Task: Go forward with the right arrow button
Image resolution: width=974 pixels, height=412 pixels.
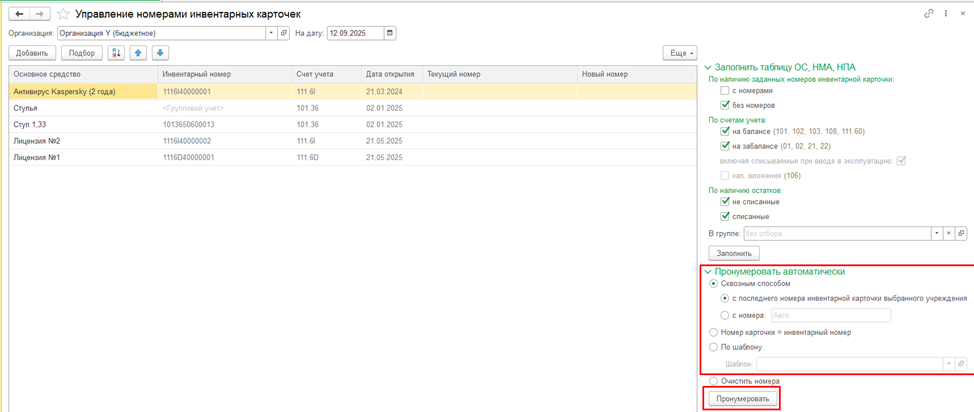Action: coord(39,14)
